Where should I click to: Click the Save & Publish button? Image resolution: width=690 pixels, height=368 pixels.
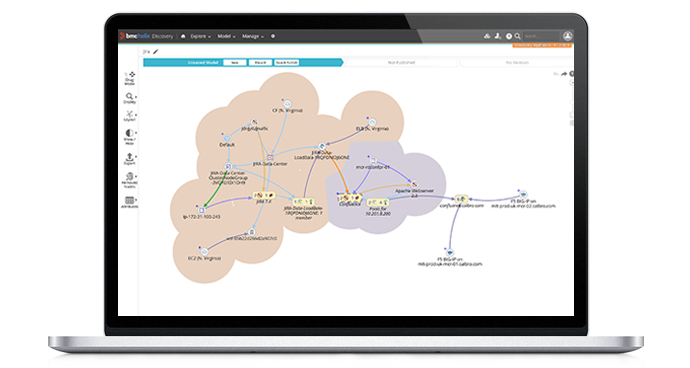pos(286,63)
